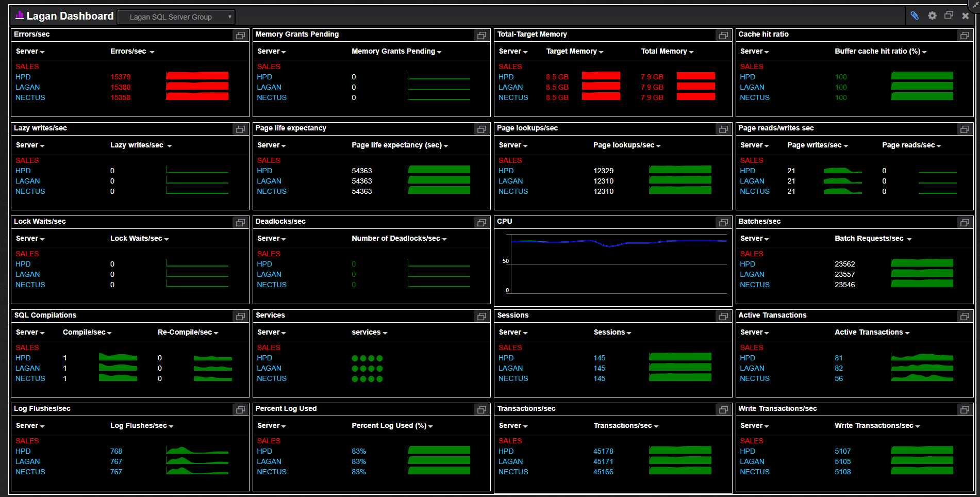Pop out the Active Transactions panel

click(x=965, y=317)
